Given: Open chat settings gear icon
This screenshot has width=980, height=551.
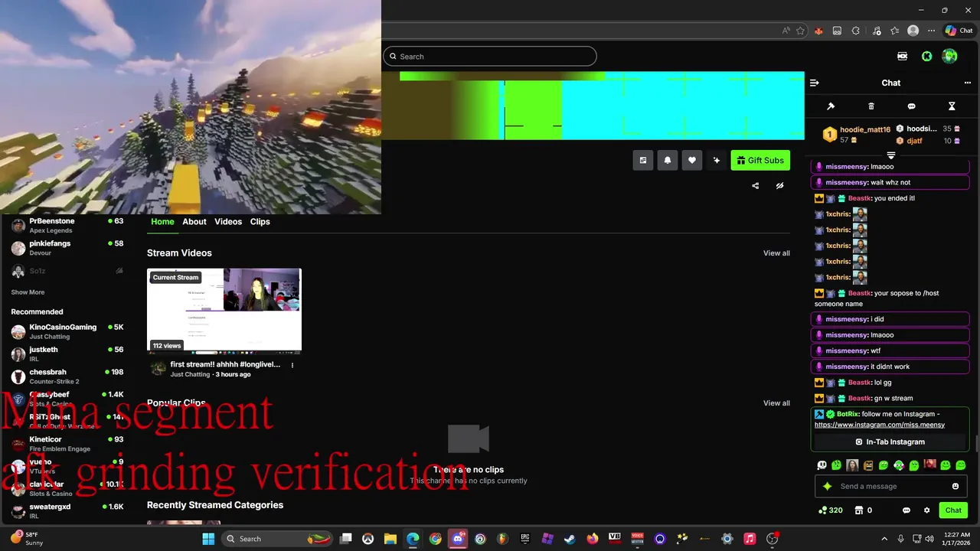Looking at the screenshot, I should point(926,510).
